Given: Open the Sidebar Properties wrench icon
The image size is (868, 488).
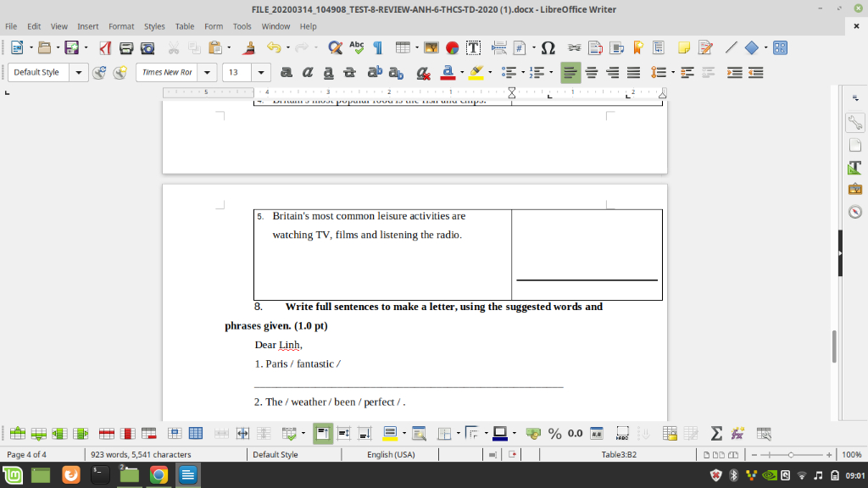Looking at the screenshot, I should [x=855, y=123].
